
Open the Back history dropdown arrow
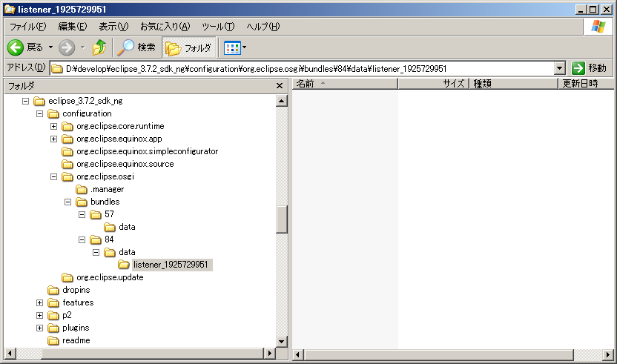pos(50,47)
